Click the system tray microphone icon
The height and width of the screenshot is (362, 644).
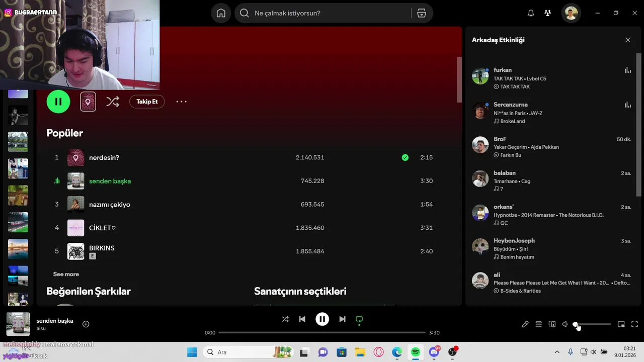(571, 352)
